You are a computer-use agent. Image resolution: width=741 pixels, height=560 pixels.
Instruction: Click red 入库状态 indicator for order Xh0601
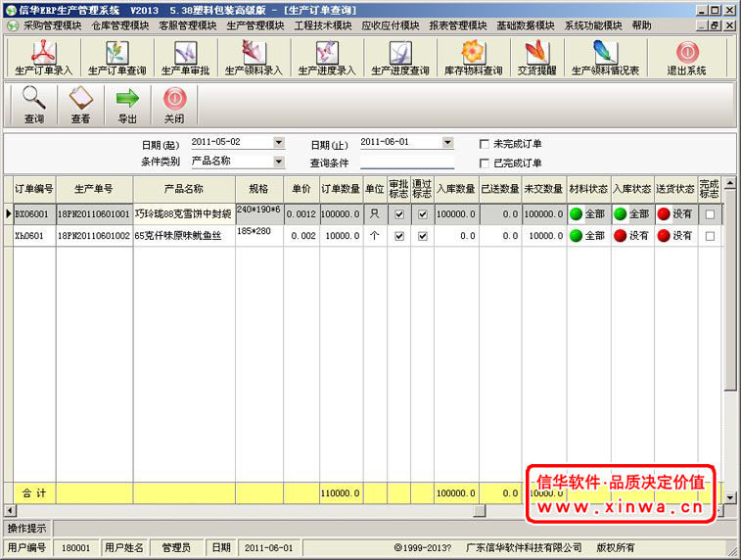pos(620,235)
